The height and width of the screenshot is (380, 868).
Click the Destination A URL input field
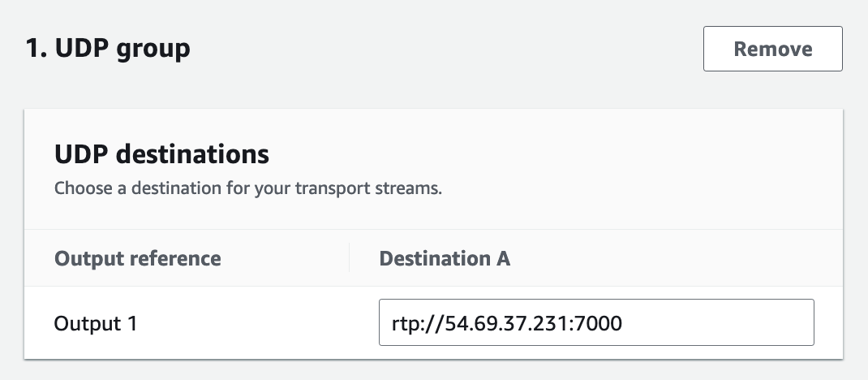tap(595, 322)
